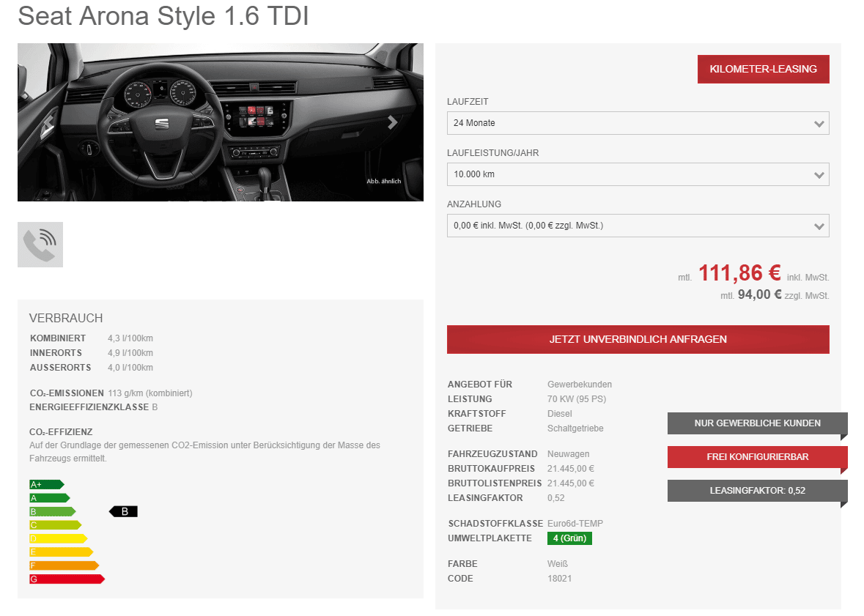Click the Getriebe value Schaltgetriebe
Screen dimensions: 864x616
point(575,428)
